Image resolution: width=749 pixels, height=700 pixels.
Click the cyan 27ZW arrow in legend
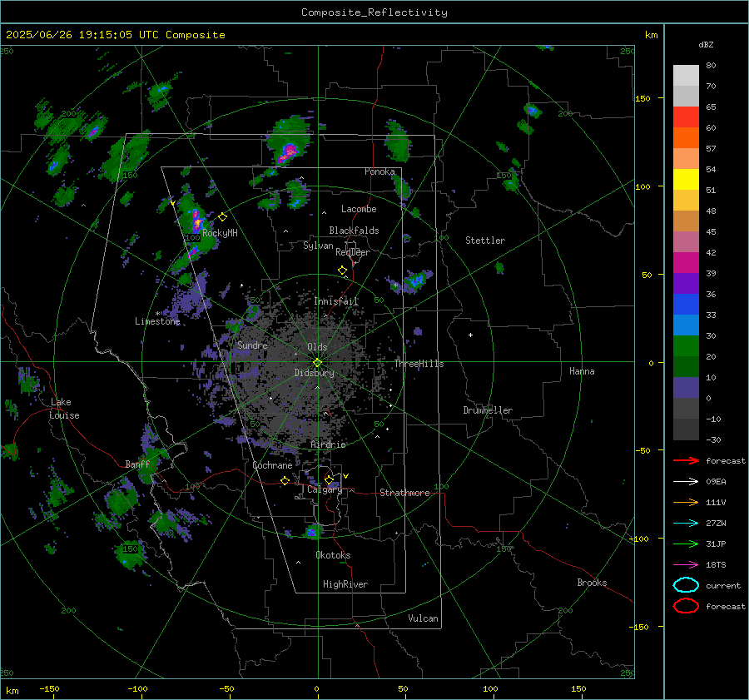click(x=686, y=524)
